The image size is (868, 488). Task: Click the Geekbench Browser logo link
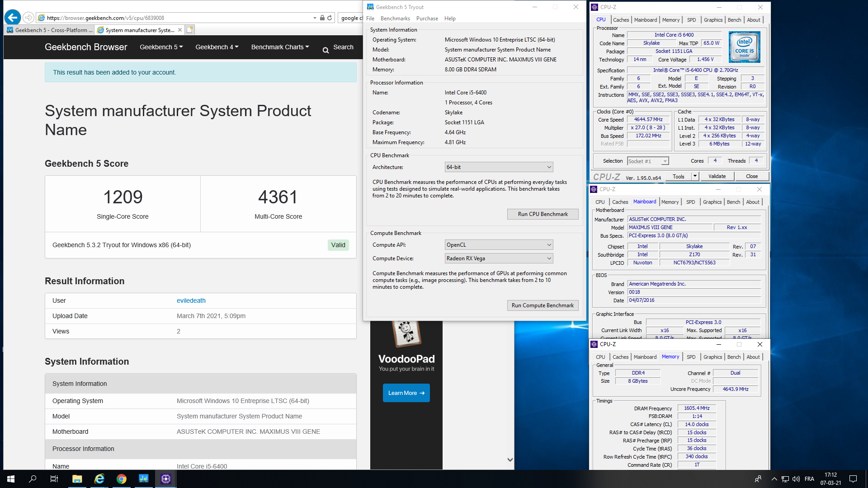86,47
